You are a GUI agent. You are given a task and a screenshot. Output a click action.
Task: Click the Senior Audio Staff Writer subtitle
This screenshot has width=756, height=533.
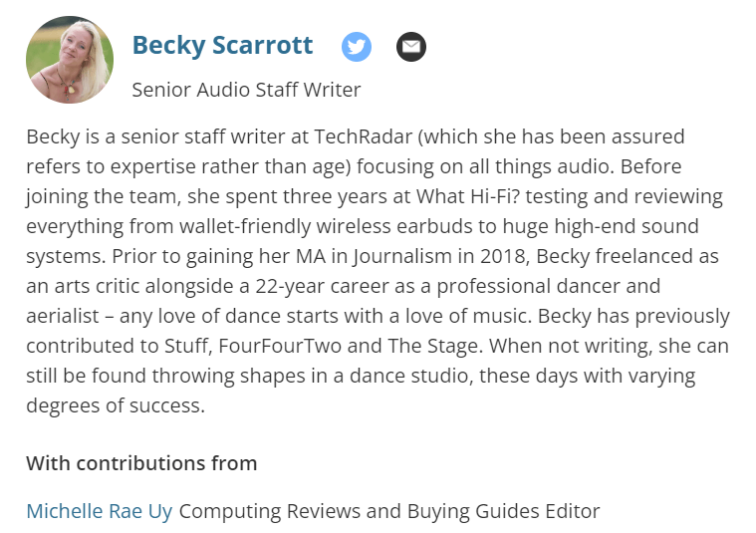coord(246,90)
